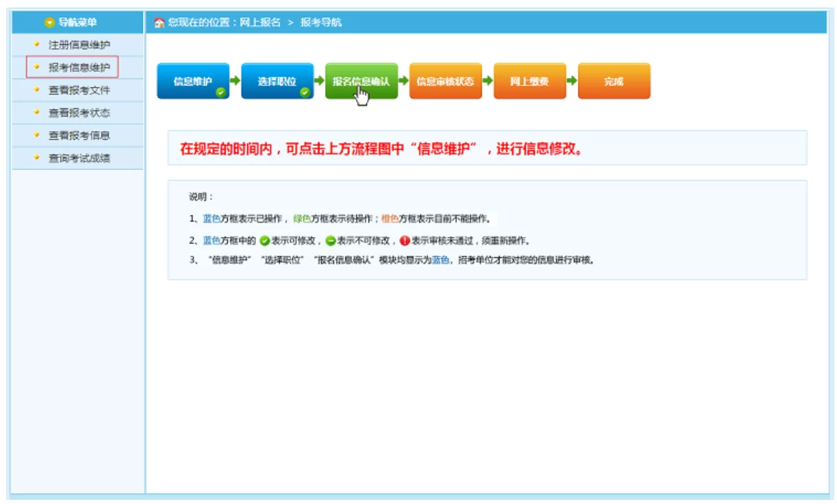
Task: Click the home icon in the breadcrumb bar
Action: pos(159,23)
